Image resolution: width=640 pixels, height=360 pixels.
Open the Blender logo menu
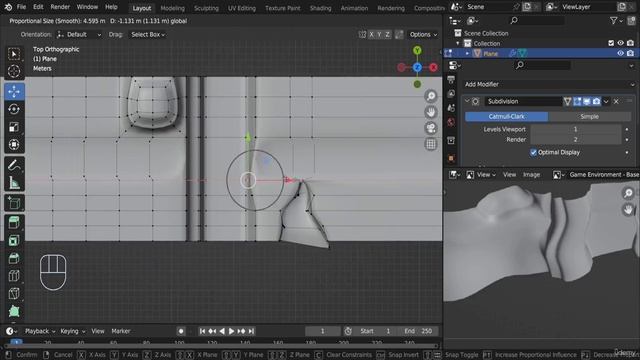pos(8,7)
